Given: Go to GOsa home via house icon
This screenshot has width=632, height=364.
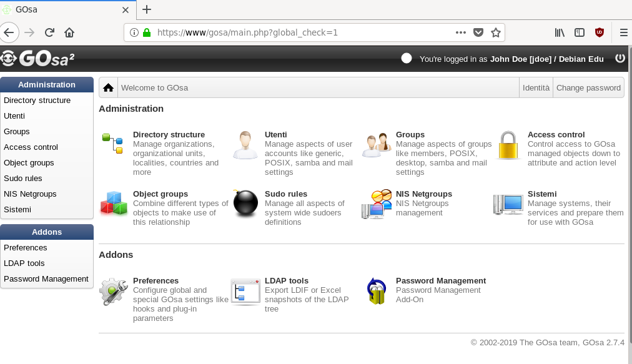Looking at the screenshot, I should click(x=108, y=88).
